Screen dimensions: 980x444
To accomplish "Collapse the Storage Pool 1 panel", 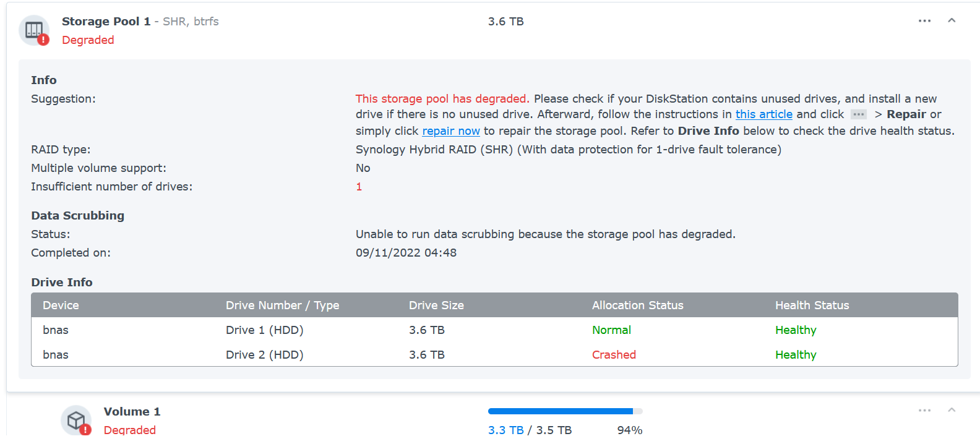I will click(952, 21).
